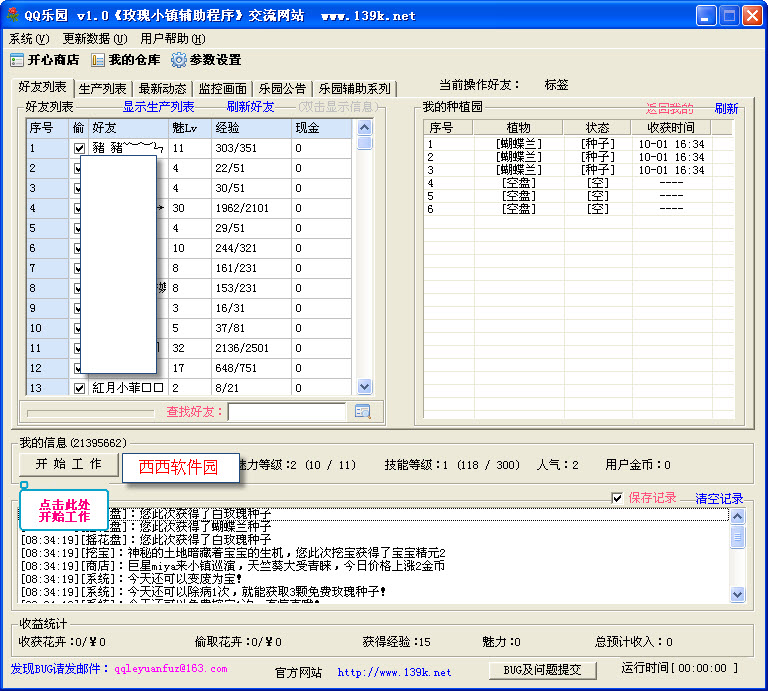Switch to the 监控画面 tab
Screen dimensions: 768x691
(222, 88)
